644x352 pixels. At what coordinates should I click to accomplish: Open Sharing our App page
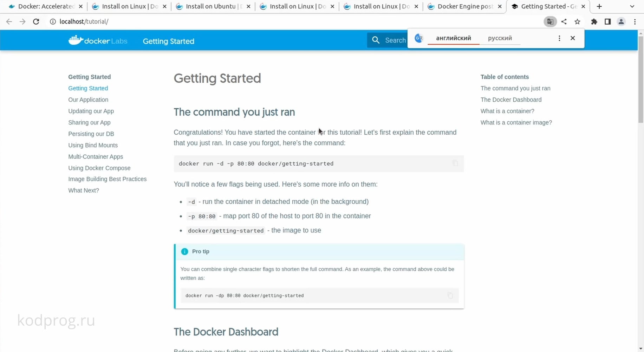[x=89, y=122]
